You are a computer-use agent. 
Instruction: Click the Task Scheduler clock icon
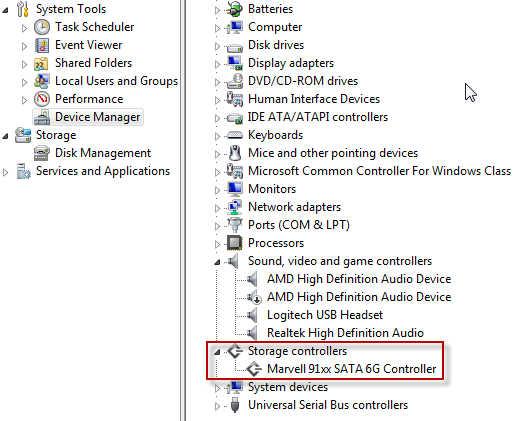pos(42,27)
